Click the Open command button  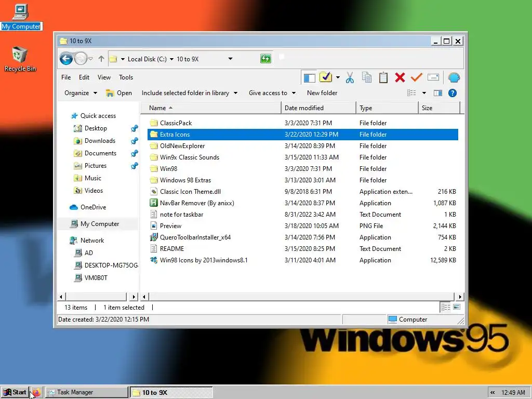(x=119, y=93)
